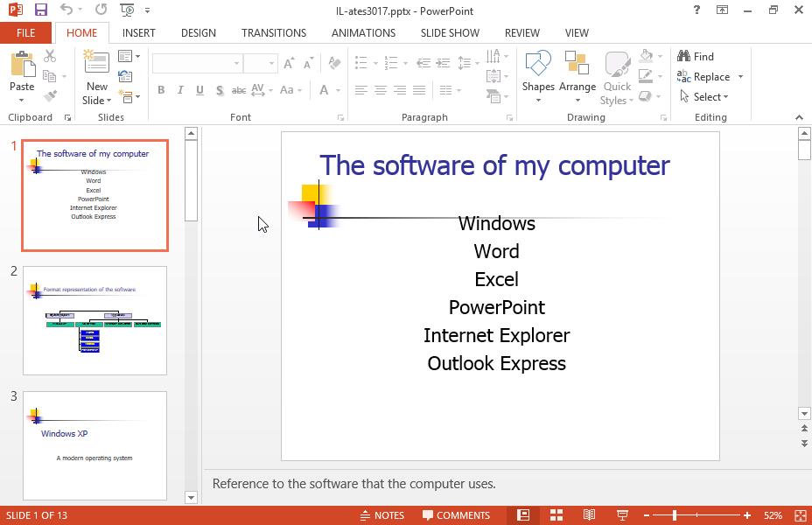Open Ribbon Display Options icon
This screenshot has width=812, height=525.
tap(722, 10)
